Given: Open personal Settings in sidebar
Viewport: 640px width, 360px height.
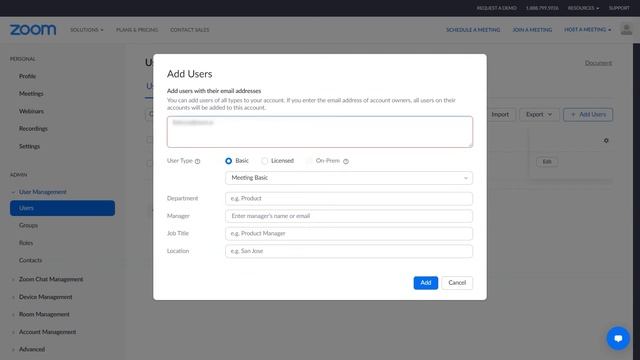Looking at the screenshot, I should pos(29,146).
